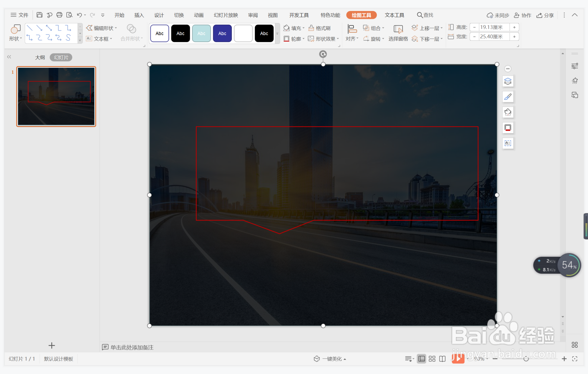Image resolution: width=588 pixels, height=374 pixels.
Task: Open the 选择窗格 selection pane
Action: coord(398,33)
